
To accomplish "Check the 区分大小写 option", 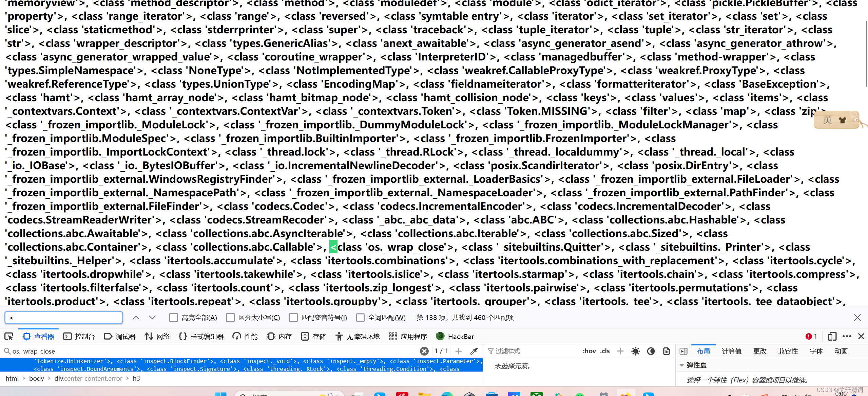I will point(230,318).
